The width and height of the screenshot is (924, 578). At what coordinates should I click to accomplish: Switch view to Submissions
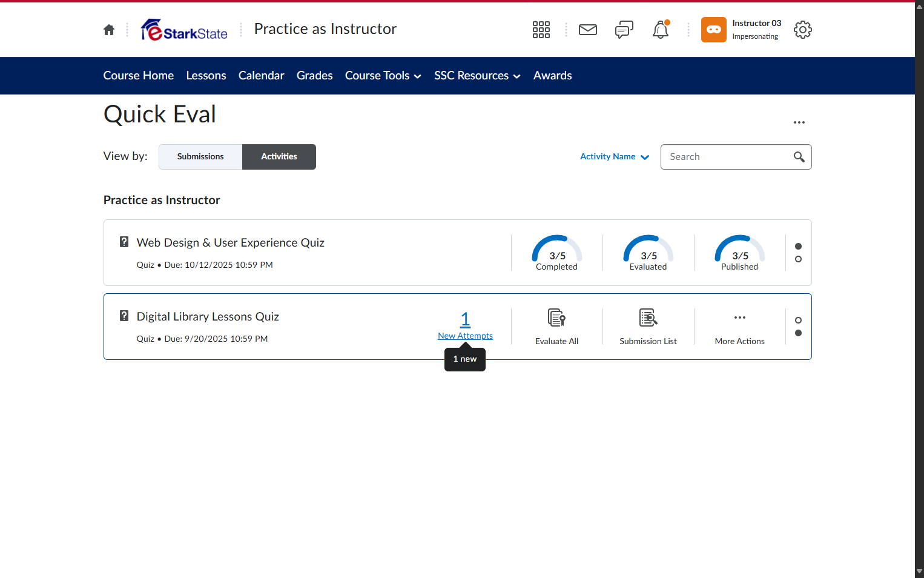pos(200,157)
